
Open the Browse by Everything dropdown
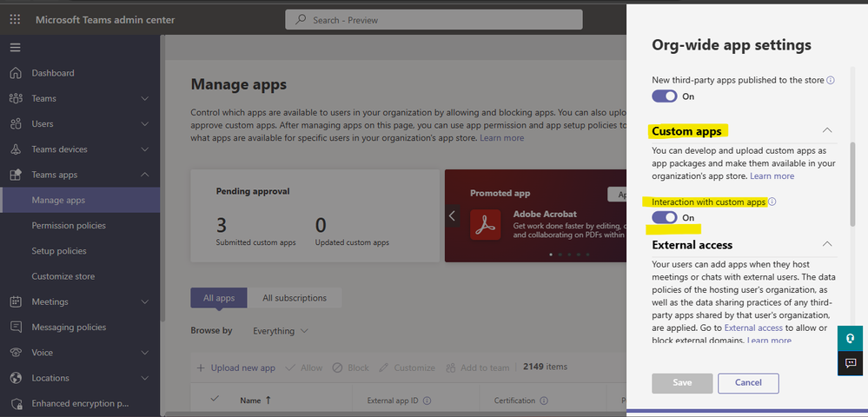pos(280,331)
